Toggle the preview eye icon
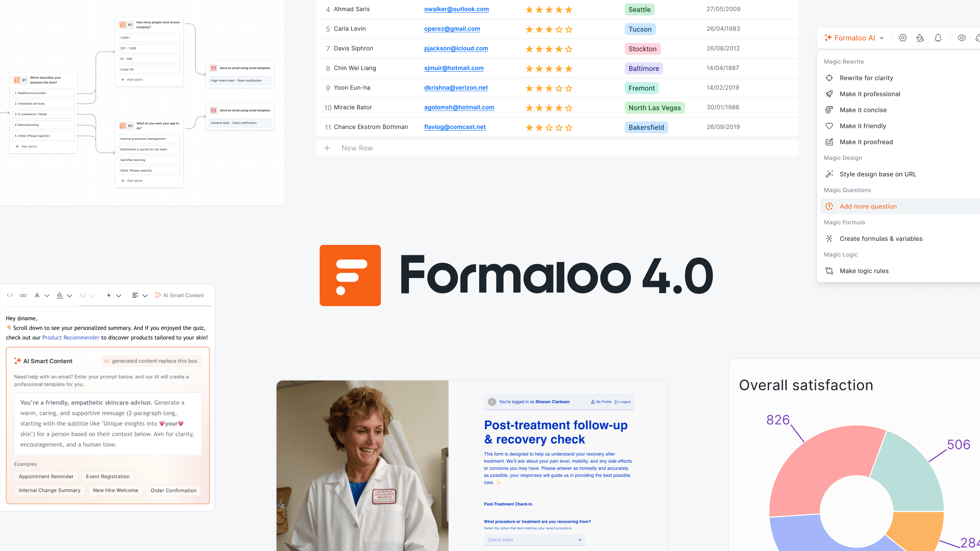Viewport: 980px width, 551px height. click(x=962, y=38)
